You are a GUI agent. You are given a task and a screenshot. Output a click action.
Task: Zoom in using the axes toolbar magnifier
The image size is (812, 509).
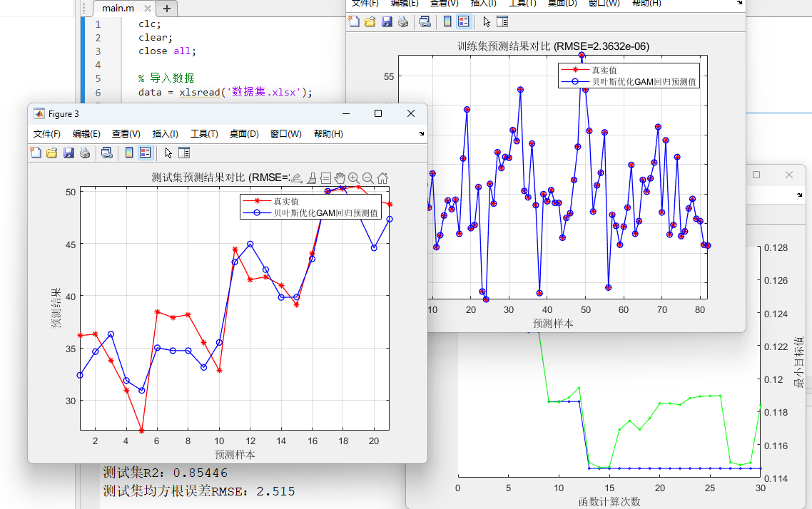coord(353,178)
